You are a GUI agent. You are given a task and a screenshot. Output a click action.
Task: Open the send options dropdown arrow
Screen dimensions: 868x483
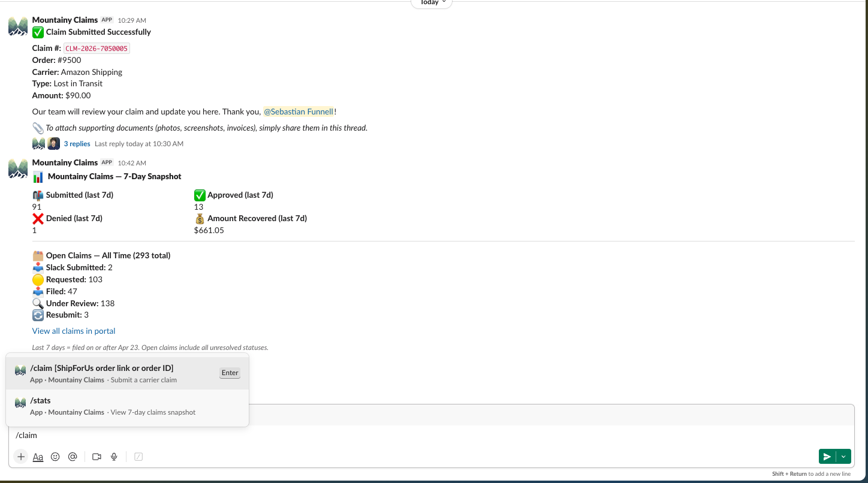843,457
